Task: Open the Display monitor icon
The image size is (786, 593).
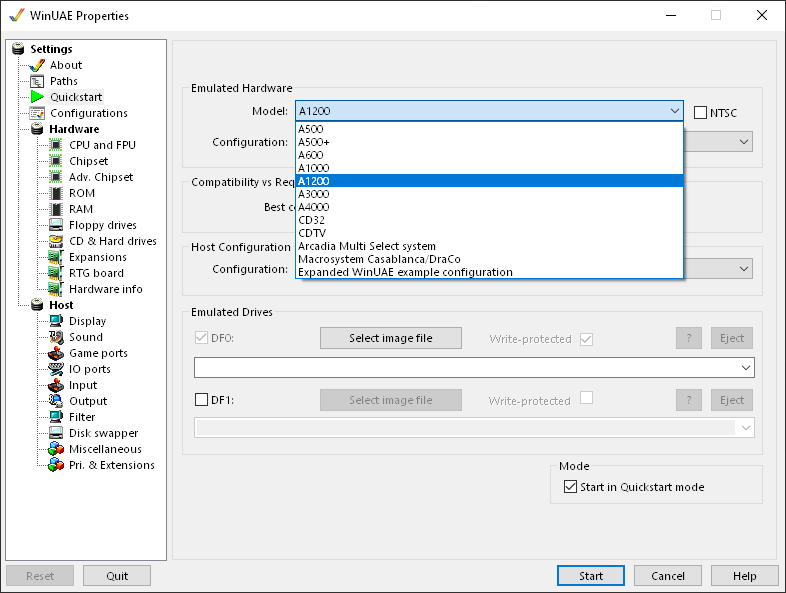Action: click(x=56, y=321)
